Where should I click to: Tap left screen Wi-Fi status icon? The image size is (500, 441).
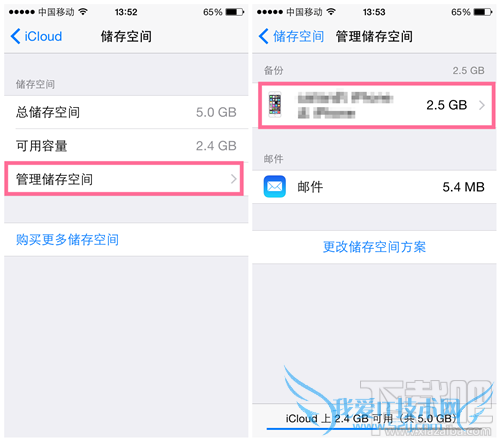coord(83,12)
